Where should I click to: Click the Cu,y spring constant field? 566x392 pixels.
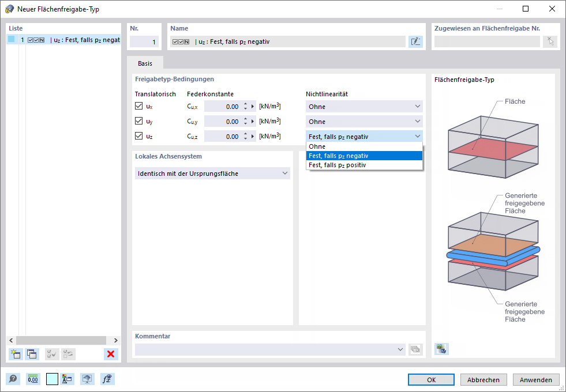click(223, 122)
